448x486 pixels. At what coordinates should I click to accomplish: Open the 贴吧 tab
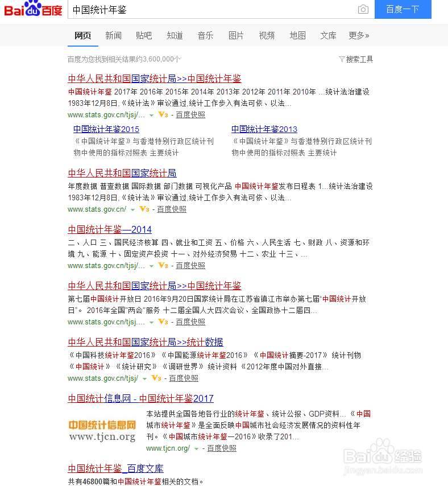coord(144,35)
